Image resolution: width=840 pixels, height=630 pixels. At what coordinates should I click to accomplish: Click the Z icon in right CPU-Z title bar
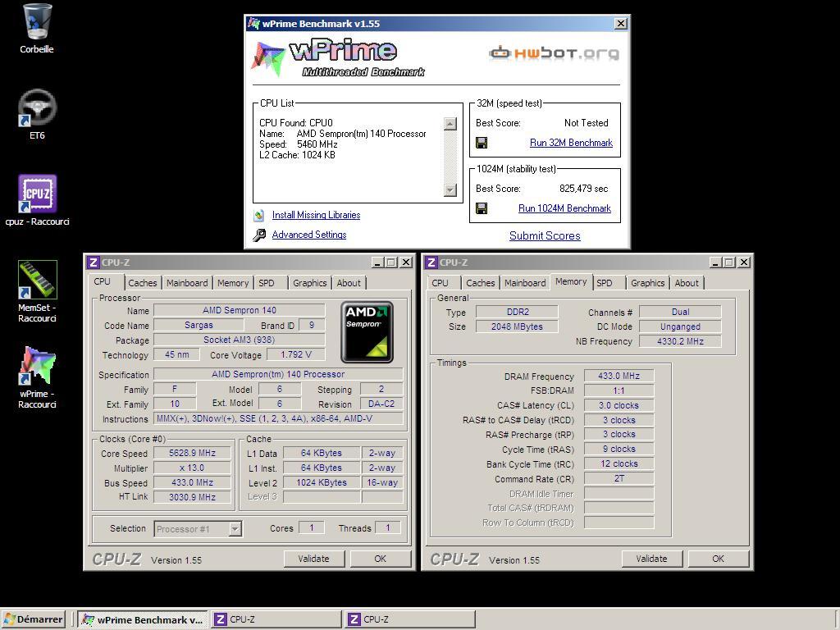(x=431, y=262)
